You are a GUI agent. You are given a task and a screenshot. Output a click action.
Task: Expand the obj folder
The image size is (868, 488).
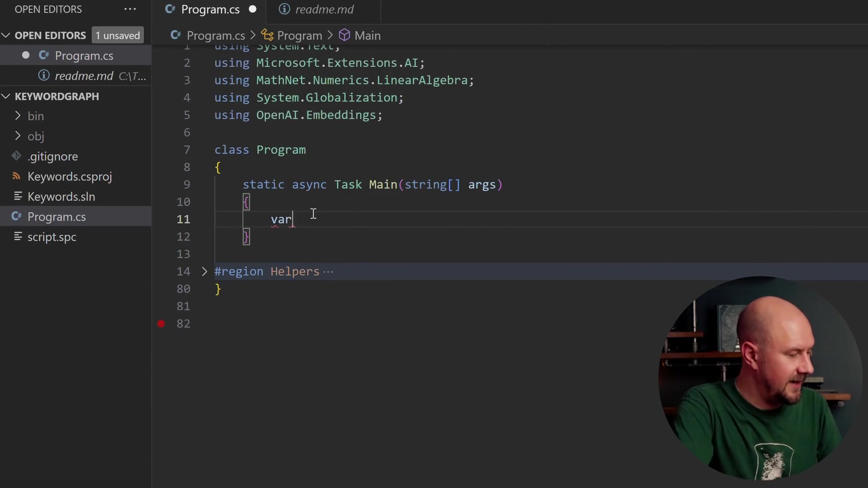tap(18, 136)
